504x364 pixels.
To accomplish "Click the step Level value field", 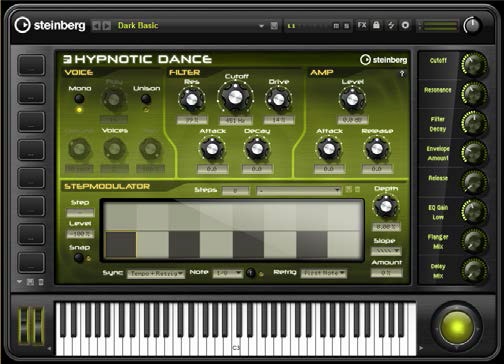I will pyautogui.click(x=80, y=234).
